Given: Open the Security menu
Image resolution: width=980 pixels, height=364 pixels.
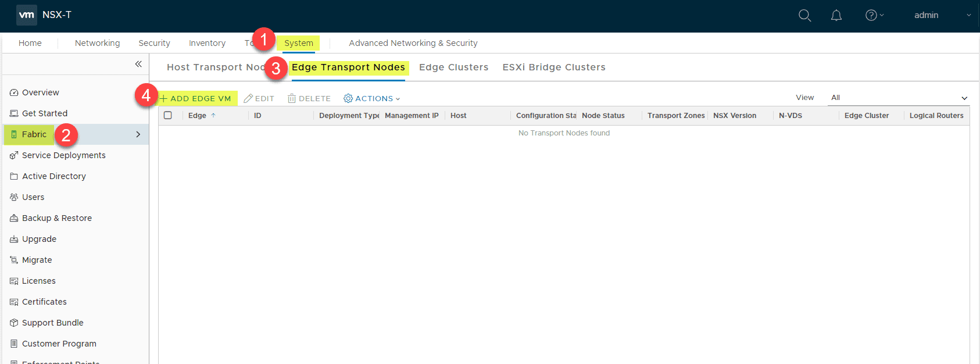Looking at the screenshot, I should [x=155, y=43].
